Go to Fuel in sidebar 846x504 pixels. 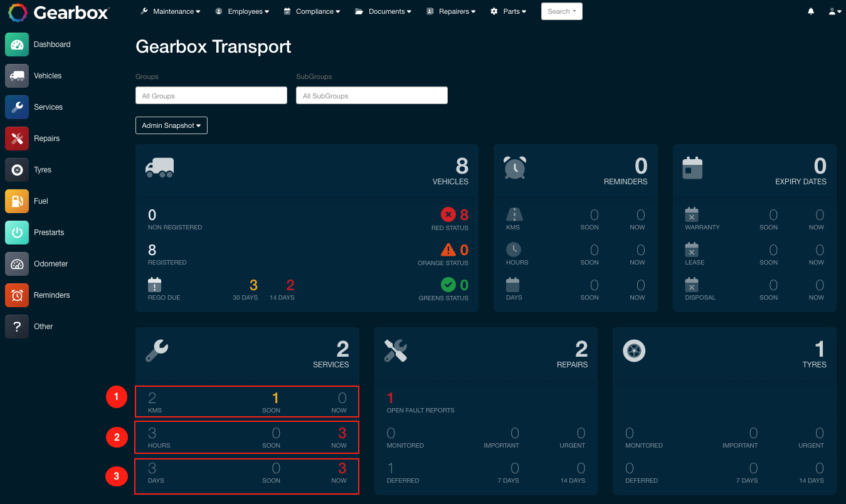(x=41, y=201)
